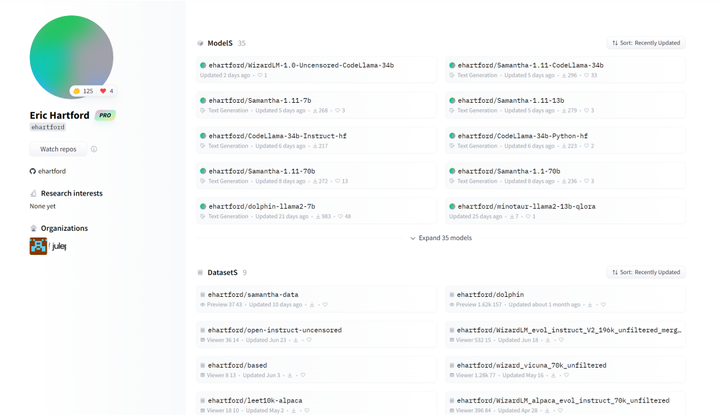Open ehartford/Samantha-1.11-CodeLlama-34b model
Screen dimensions: 720x415
[x=565, y=70]
